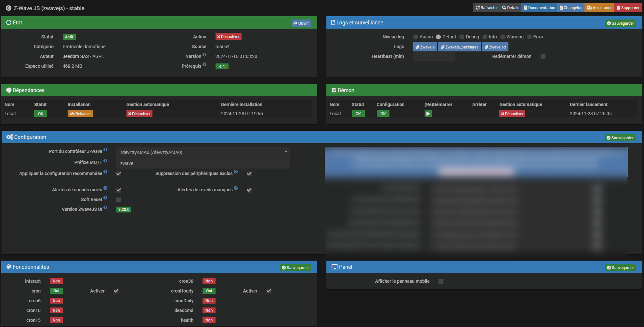Click the last launch date 2024-11-28 07:25:05

591,114
